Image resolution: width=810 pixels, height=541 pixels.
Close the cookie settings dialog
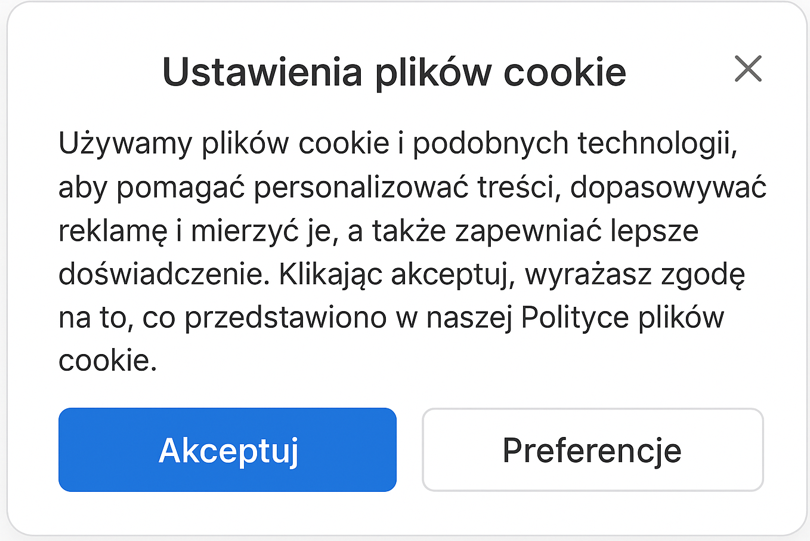coord(748,69)
